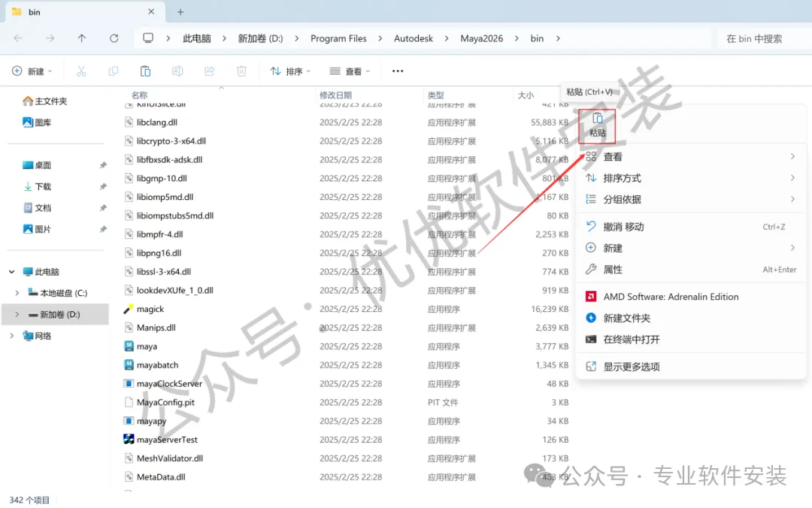Expand chevron after bin in address bar
Image resolution: width=812 pixels, height=508 pixels.
(x=558, y=38)
